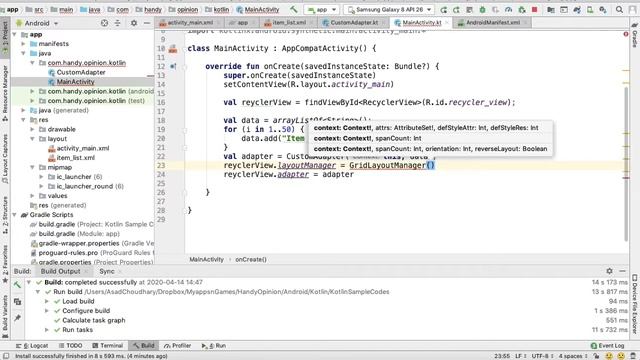Open the app run configuration dropdown
Image resolution: width=640 pixels, height=360 pixels.
(x=322, y=9)
